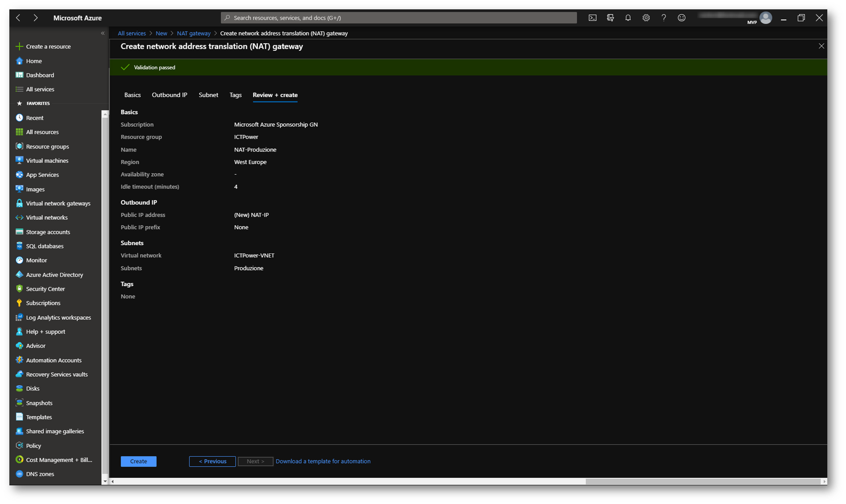Open Download a template for automation link
This screenshot has height=504, width=846.
(323, 461)
